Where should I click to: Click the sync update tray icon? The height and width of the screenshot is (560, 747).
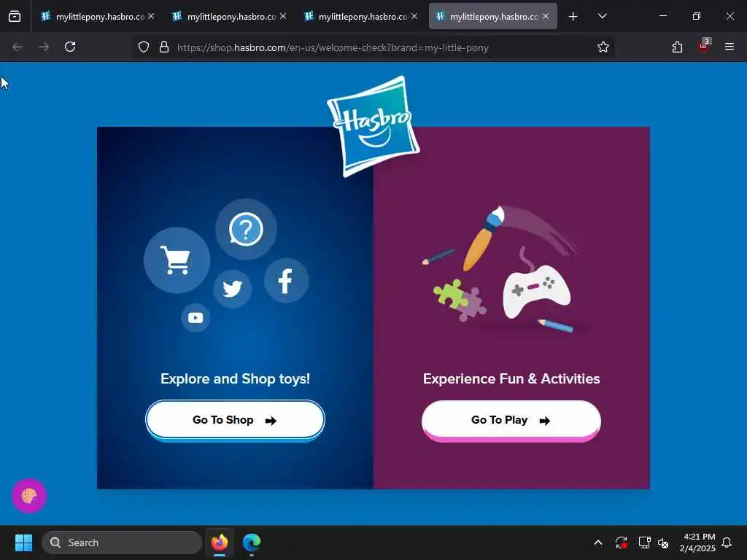pos(622,542)
